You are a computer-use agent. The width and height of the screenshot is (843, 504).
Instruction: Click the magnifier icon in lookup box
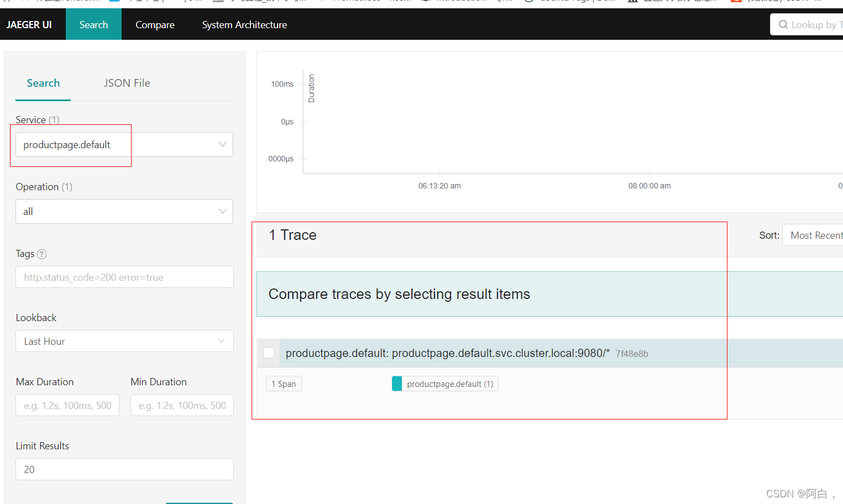click(x=783, y=25)
